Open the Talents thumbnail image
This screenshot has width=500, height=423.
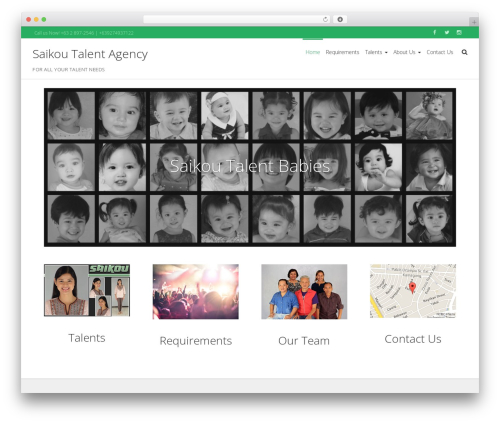tap(87, 290)
